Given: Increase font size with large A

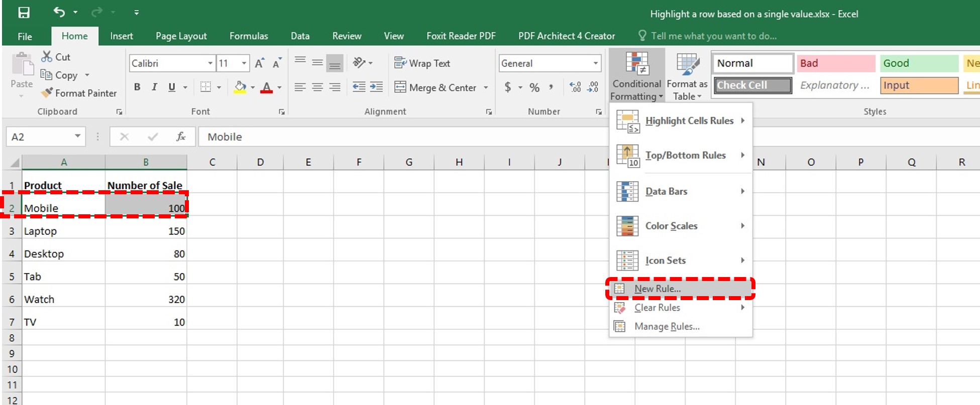Looking at the screenshot, I should point(260,63).
